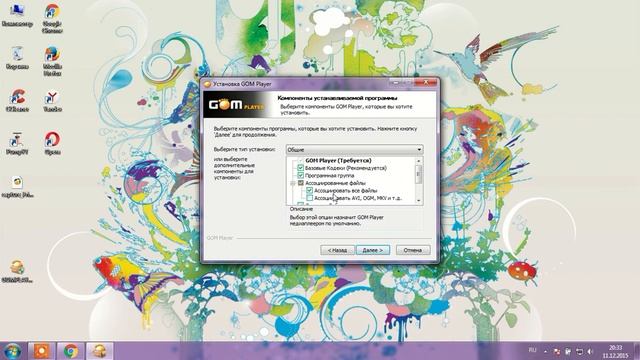The width and height of the screenshot is (640, 360).
Task: Click the Next button in installer
Action: point(373,250)
